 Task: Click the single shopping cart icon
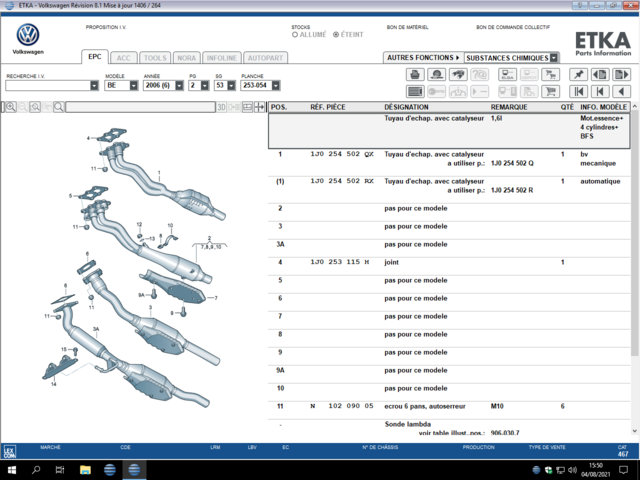pos(550,91)
